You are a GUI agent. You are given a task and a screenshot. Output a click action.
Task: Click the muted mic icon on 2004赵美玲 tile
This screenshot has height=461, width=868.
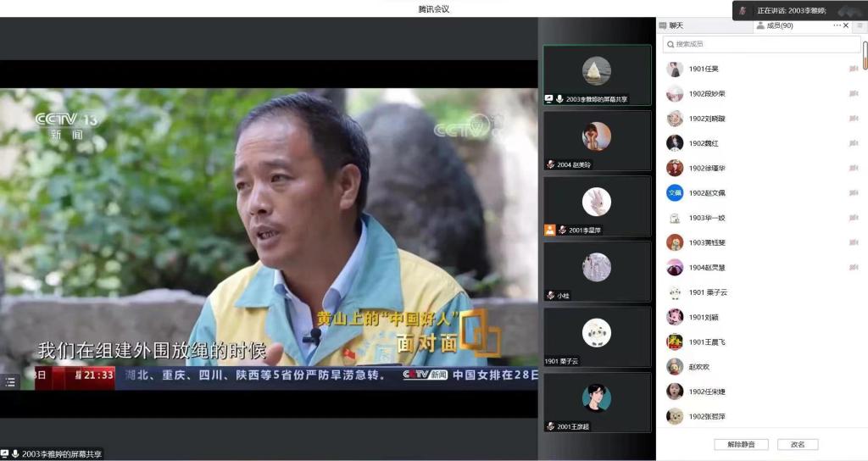click(x=550, y=164)
